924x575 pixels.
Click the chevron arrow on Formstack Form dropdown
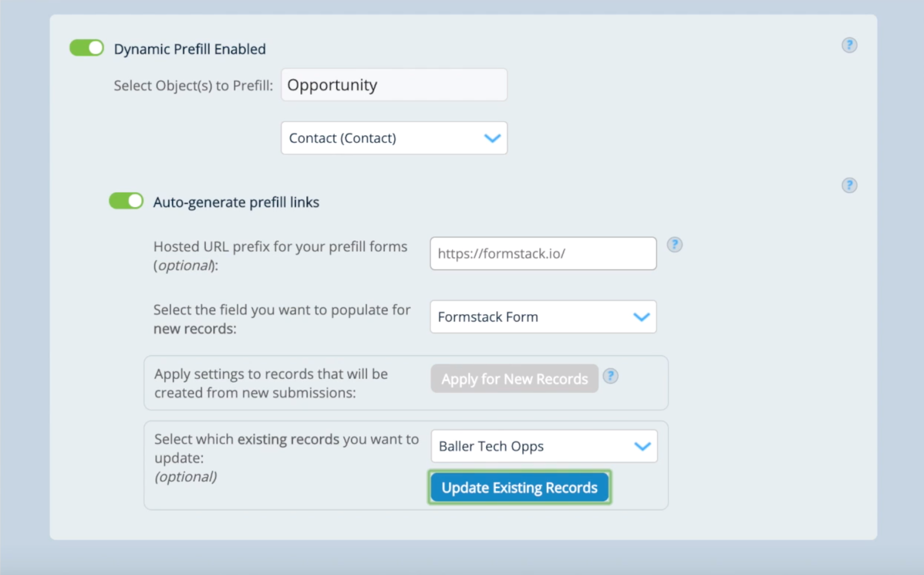(641, 317)
